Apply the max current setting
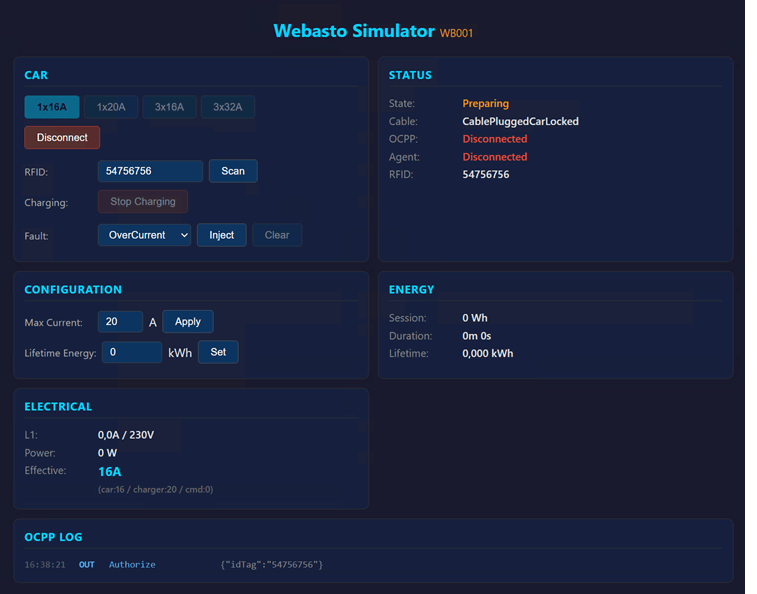757x594 pixels. [x=188, y=322]
